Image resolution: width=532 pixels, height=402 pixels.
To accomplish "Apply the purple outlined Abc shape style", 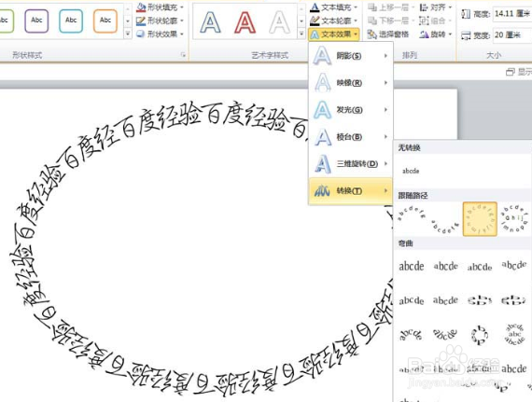I will (36, 21).
